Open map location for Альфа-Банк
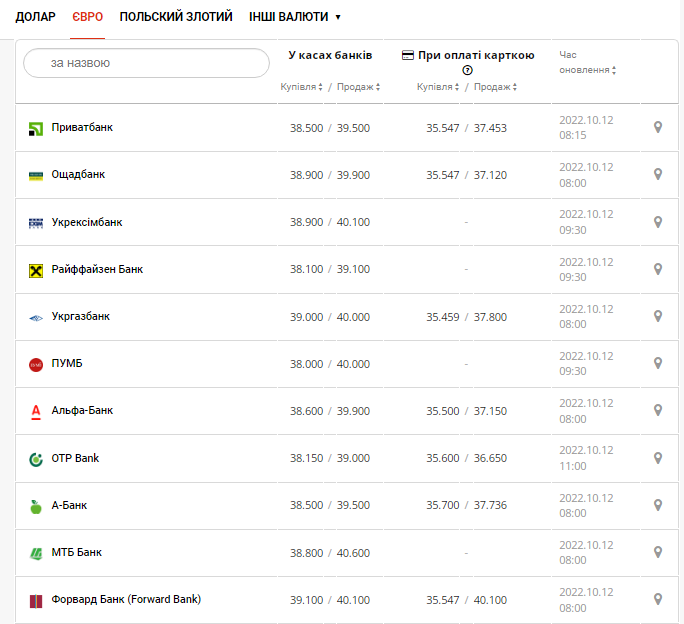 click(x=658, y=411)
